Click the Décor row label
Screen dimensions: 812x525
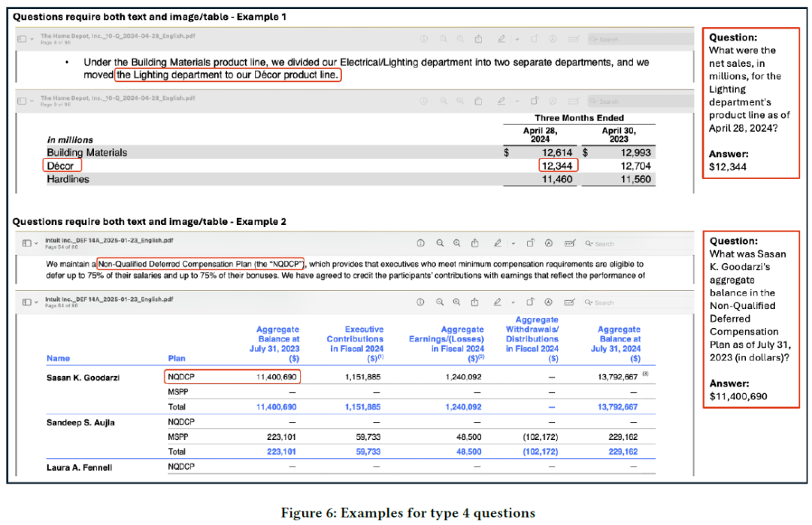tap(60, 165)
